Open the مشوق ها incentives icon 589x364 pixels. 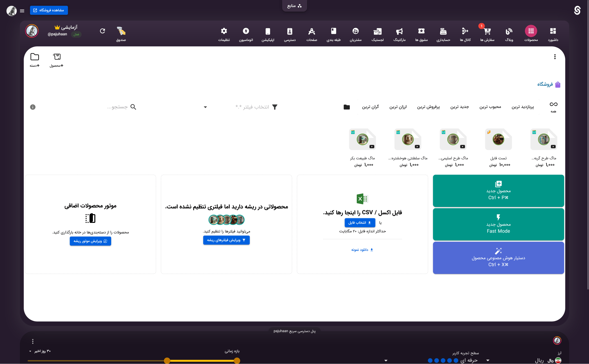421,34
